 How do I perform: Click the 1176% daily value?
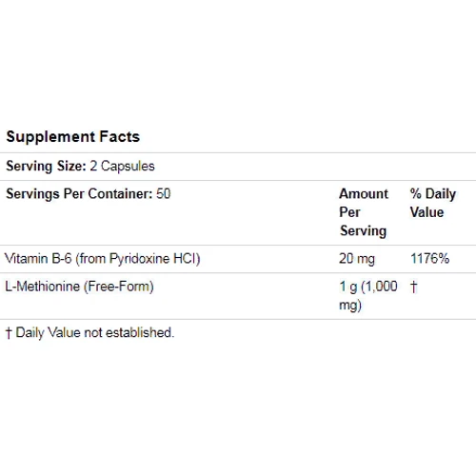coord(430,258)
